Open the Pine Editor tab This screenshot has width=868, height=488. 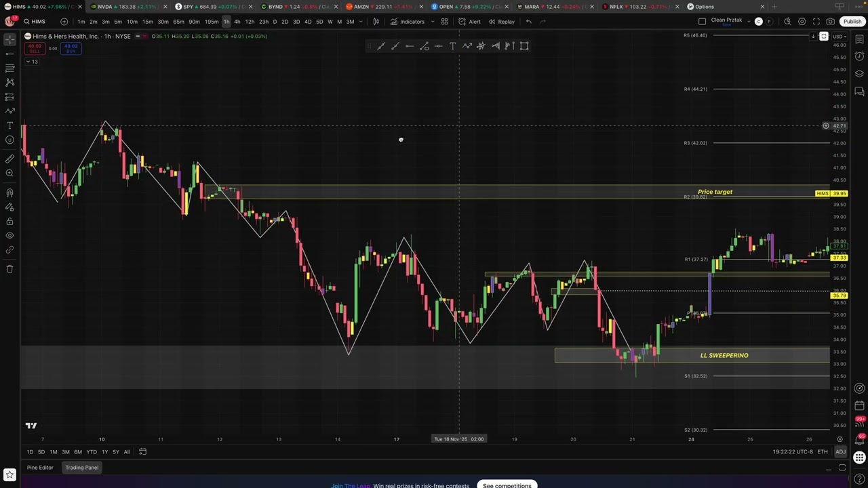point(40,468)
